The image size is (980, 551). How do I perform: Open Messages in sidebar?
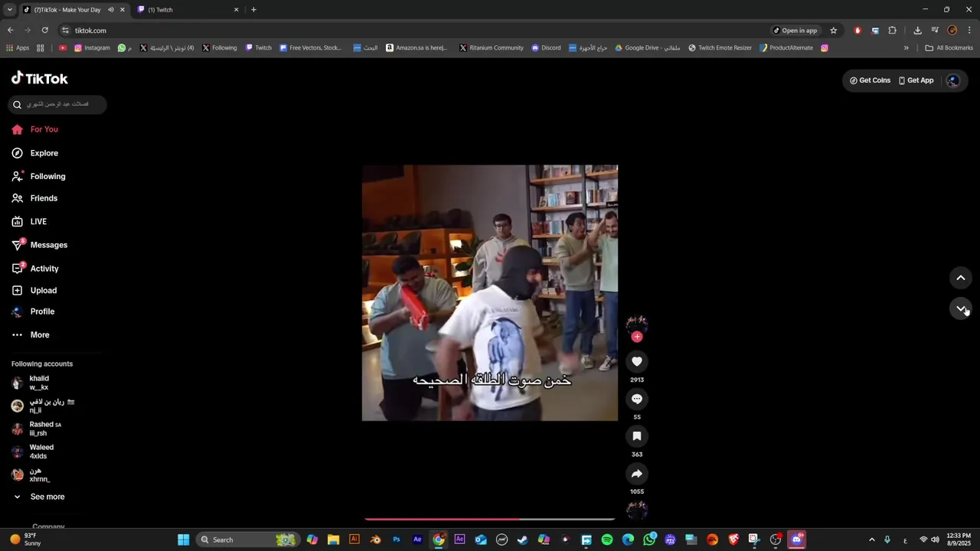tap(40, 245)
